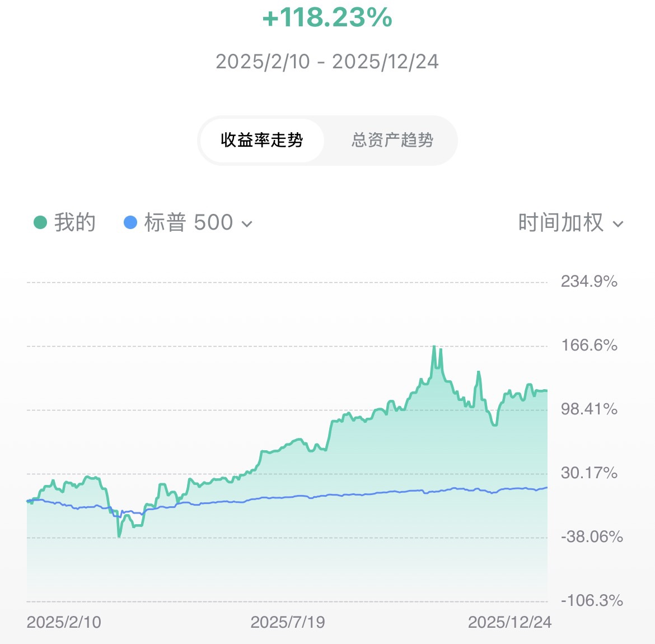Select the 我的 legend label
655x644 pixels.
click(x=75, y=223)
